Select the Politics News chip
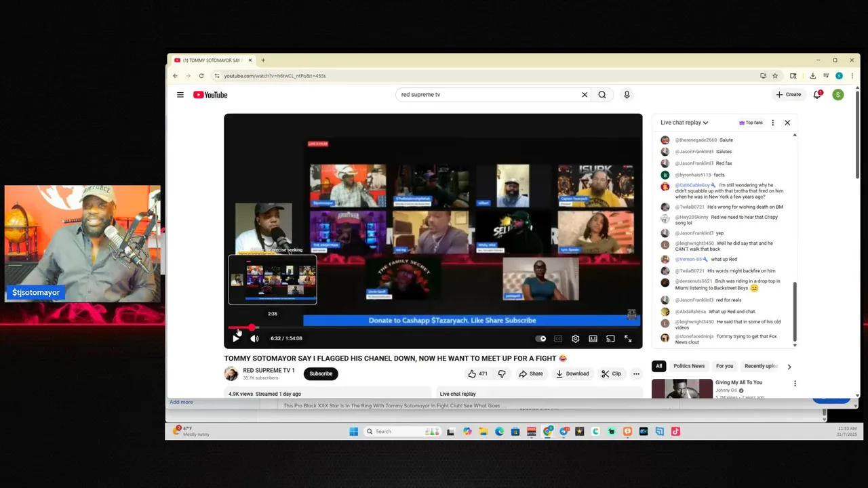The height and width of the screenshot is (488, 868). click(689, 366)
